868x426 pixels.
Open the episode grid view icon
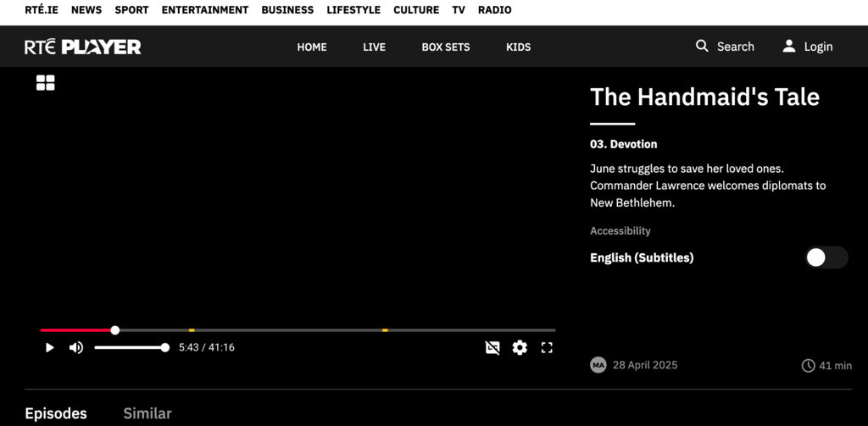tap(46, 83)
